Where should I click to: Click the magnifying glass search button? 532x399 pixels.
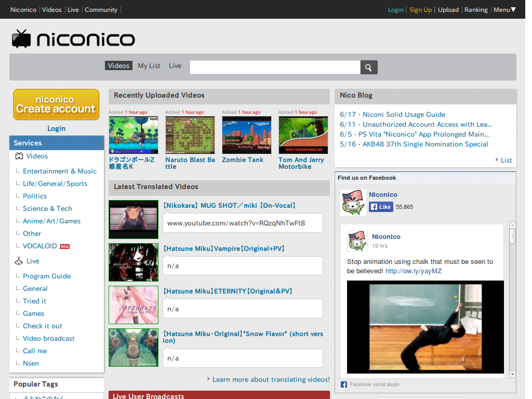369,67
